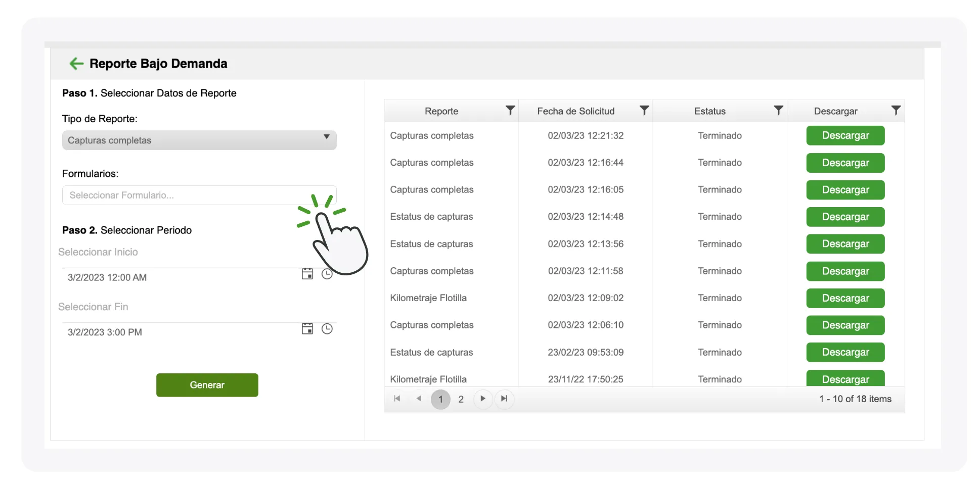Sort by Fecha de Solicitud header
Screen dimensions: 980x487
[576, 111]
